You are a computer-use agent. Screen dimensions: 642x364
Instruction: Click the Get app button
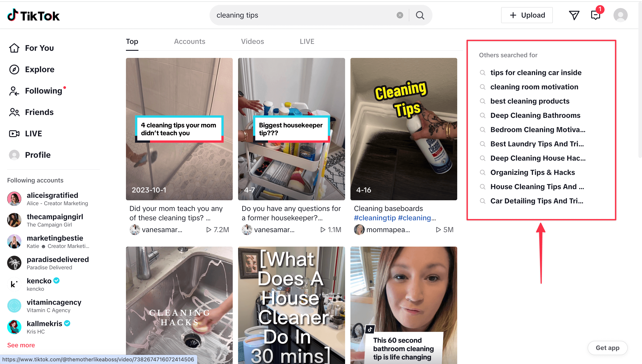(x=607, y=348)
